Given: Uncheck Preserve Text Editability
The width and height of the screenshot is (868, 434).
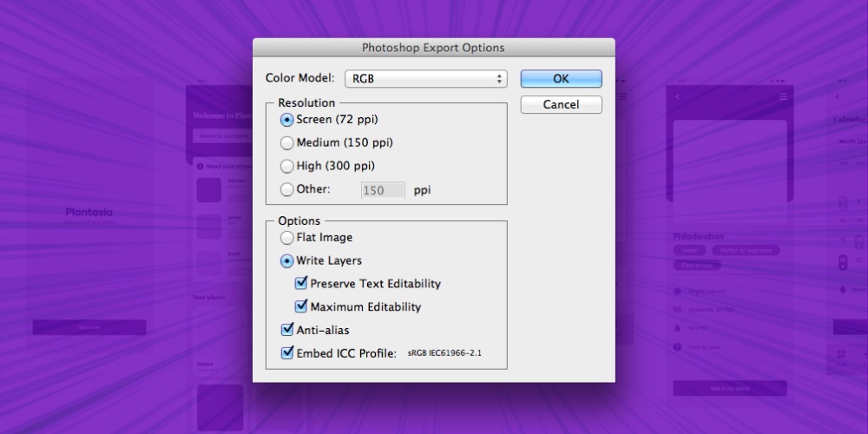Looking at the screenshot, I should pos(301,284).
